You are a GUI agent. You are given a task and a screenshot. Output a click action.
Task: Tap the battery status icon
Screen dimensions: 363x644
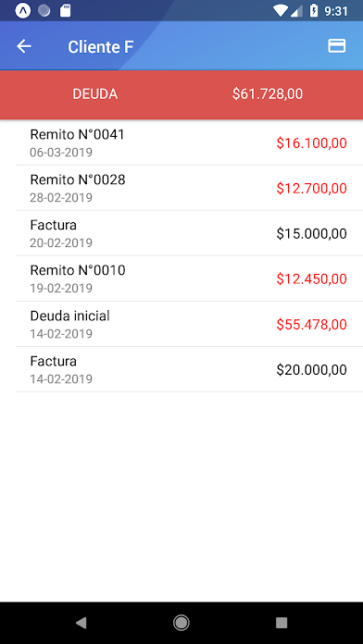click(x=314, y=11)
